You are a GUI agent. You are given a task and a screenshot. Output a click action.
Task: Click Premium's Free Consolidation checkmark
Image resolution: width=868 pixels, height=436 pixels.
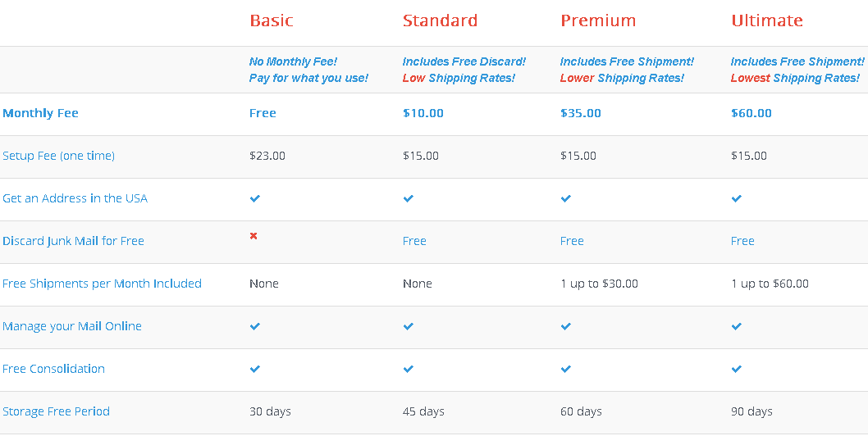tap(566, 369)
